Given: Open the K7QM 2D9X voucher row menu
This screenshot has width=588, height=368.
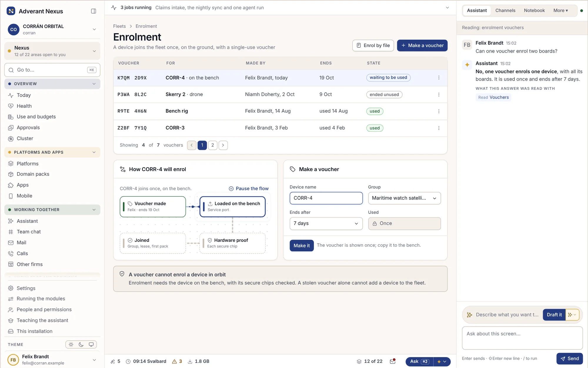Looking at the screenshot, I should click(x=439, y=78).
